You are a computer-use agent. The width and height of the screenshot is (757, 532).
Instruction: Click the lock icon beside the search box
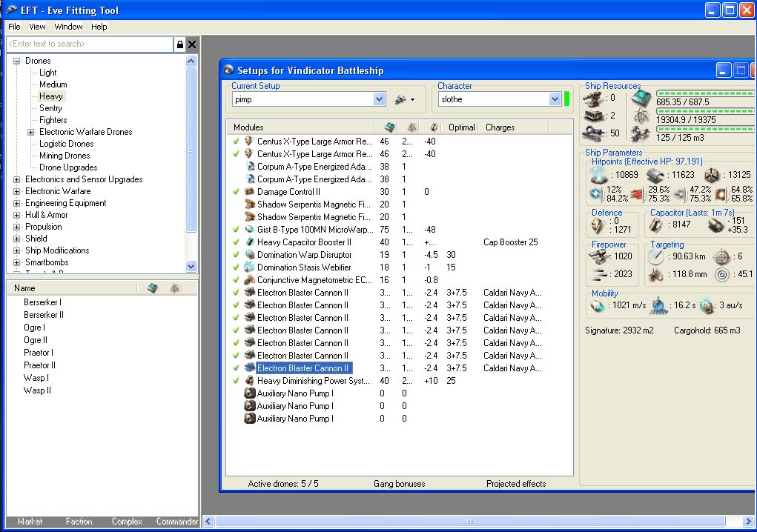pyautogui.click(x=179, y=44)
